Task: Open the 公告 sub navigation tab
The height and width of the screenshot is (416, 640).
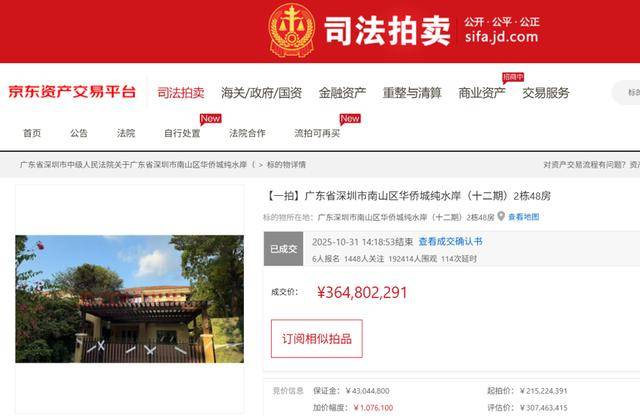Action: 79,133
